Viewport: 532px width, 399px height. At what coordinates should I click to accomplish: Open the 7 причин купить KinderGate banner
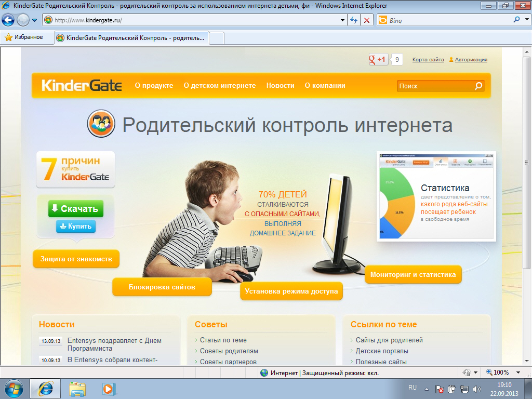76,169
